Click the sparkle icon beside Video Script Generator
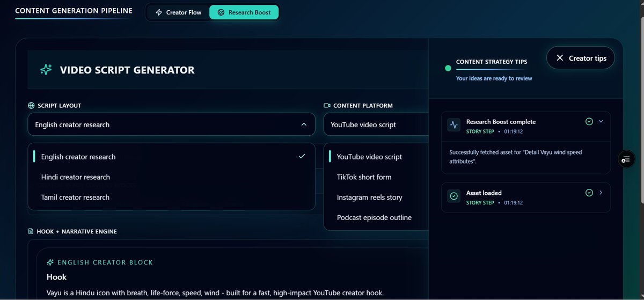 coord(46,70)
